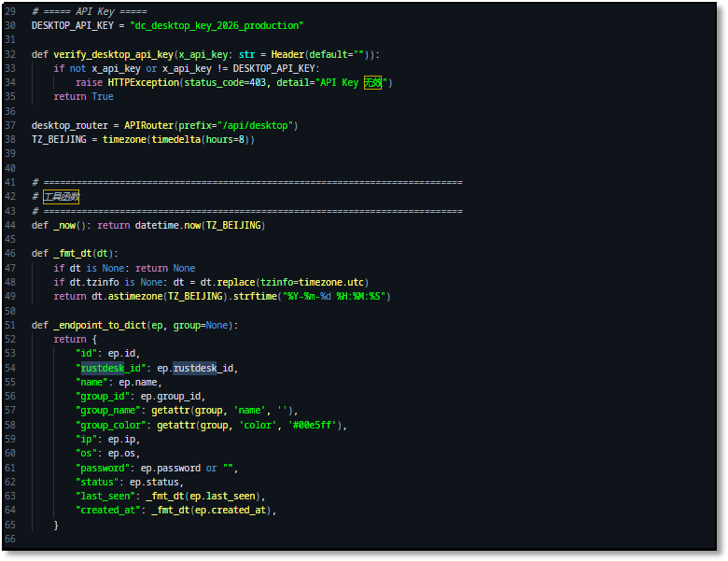728x561 pixels.
Task: Click the strftime format string
Action: tap(334, 296)
